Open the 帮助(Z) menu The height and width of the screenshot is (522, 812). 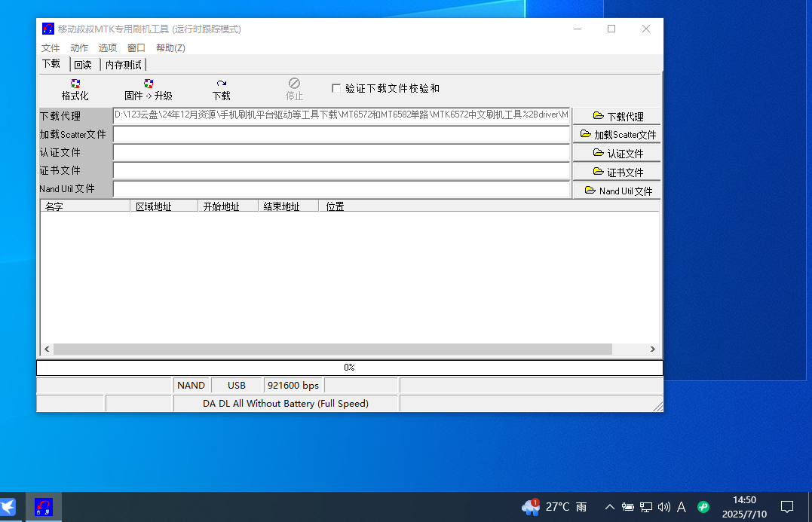coord(170,47)
